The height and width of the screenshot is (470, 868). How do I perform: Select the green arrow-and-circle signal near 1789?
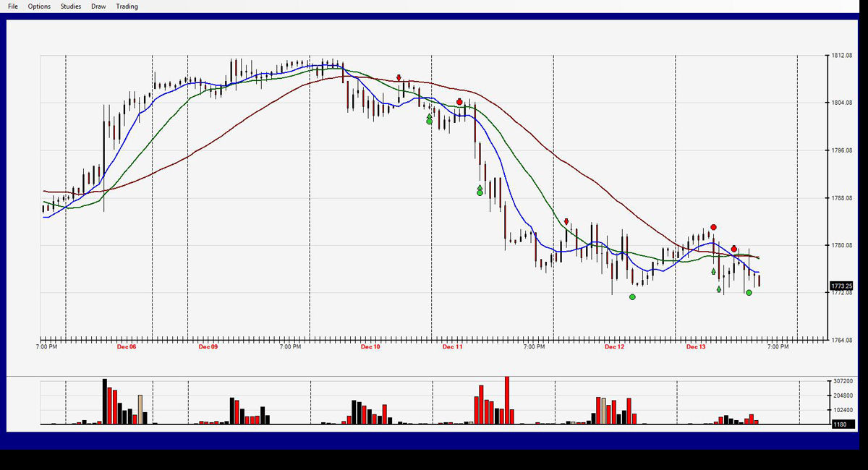tap(480, 190)
